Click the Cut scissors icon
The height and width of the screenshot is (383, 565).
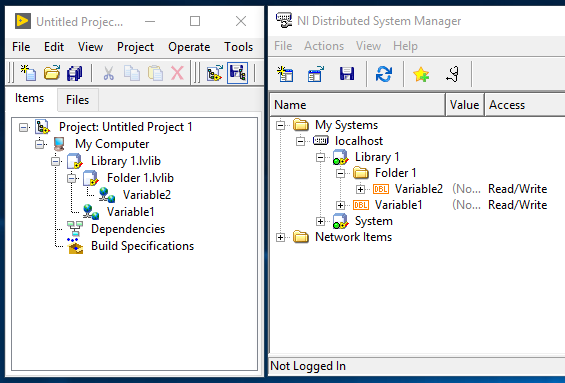[x=108, y=73]
